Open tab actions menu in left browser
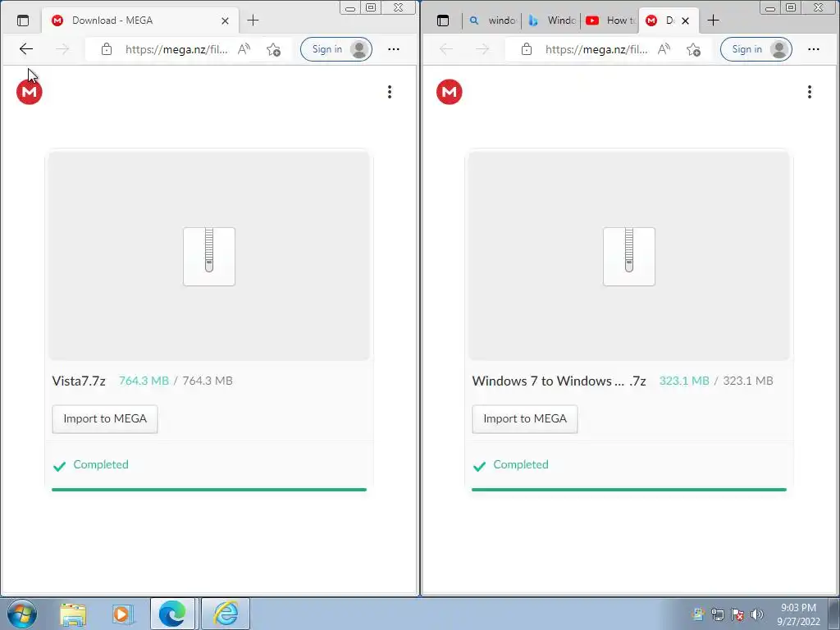Screen dimensions: 840x630 coord(23,21)
